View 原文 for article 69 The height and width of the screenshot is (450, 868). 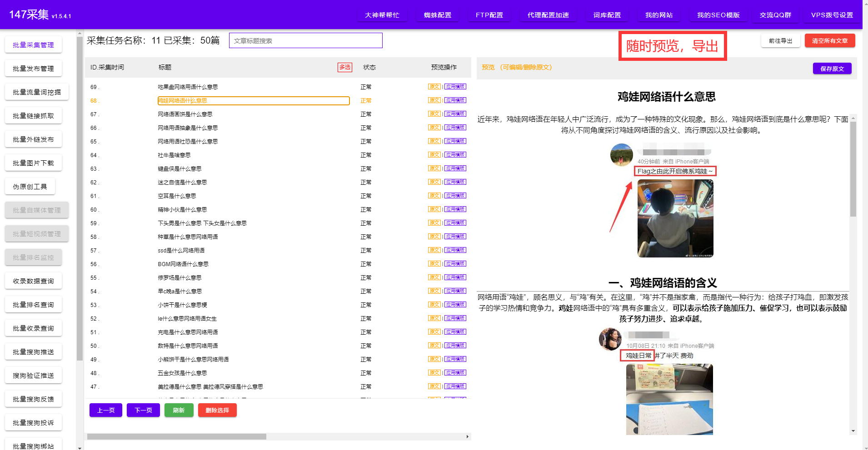click(x=434, y=87)
